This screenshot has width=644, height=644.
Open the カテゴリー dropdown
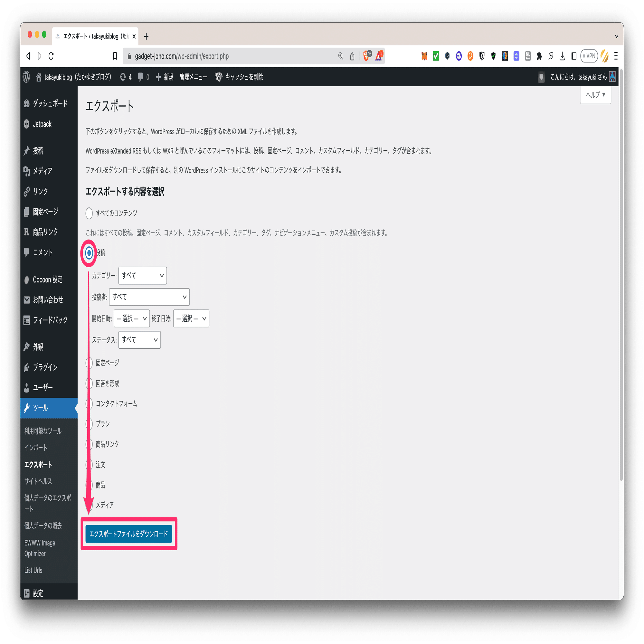tap(142, 276)
